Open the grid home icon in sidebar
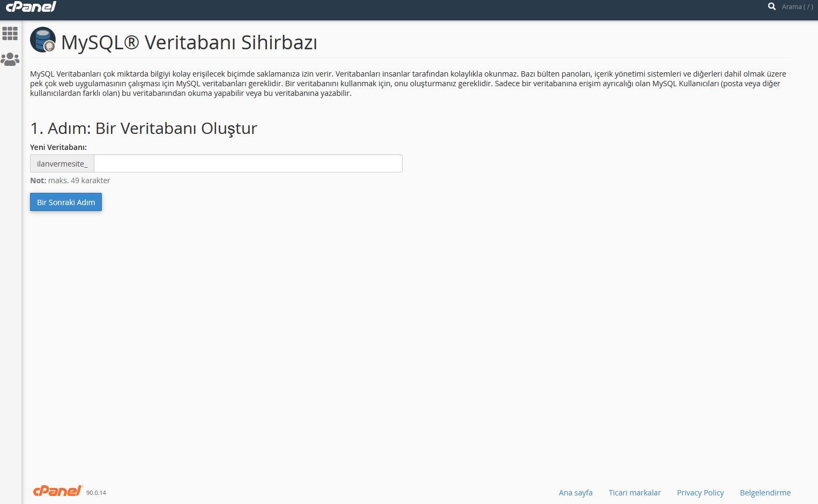The height and width of the screenshot is (504, 818). click(x=10, y=34)
